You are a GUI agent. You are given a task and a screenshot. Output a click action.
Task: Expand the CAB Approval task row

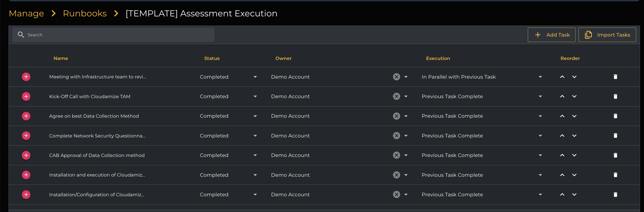pos(26,155)
